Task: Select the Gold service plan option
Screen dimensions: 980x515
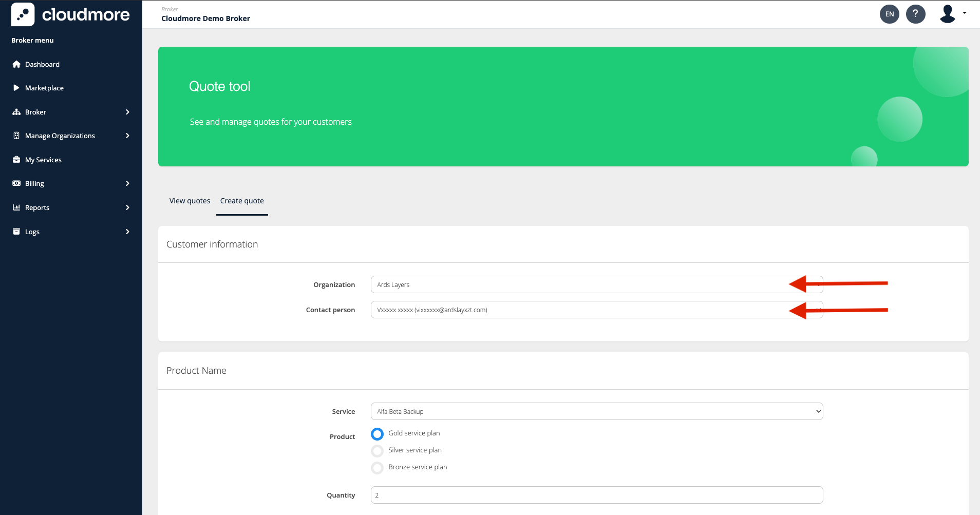Action: (378, 434)
